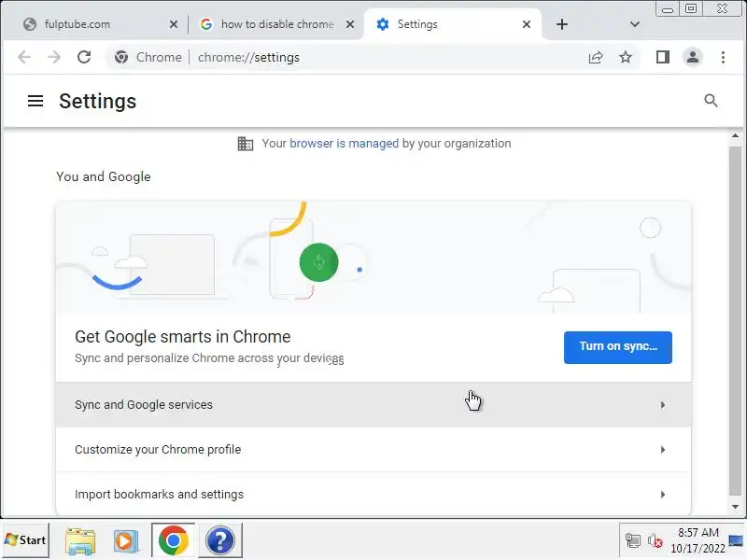The image size is (747, 560).
Task: Select the Settings tab
Action: click(x=452, y=24)
